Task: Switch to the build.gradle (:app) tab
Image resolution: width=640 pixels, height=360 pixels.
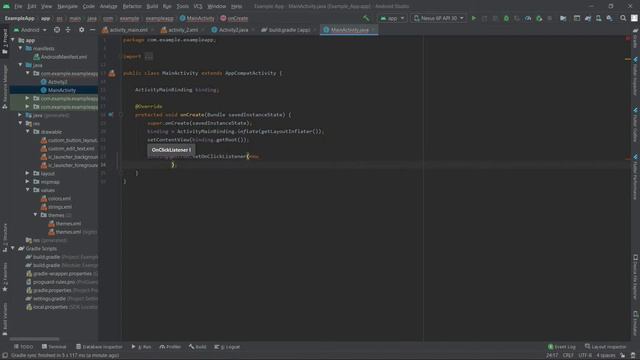Action: [x=289, y=30]
